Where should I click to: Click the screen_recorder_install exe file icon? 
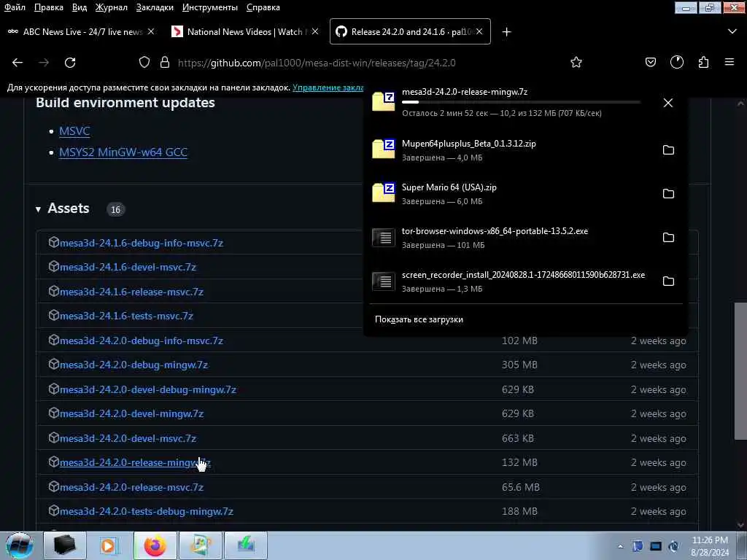point(384,281)
